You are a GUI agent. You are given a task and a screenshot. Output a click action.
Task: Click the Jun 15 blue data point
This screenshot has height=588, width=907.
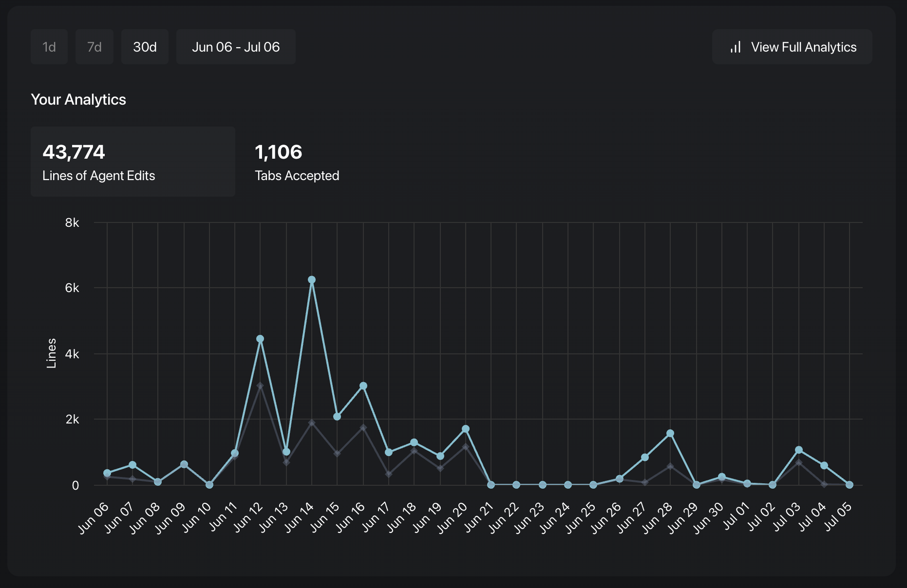click(337, 417)
